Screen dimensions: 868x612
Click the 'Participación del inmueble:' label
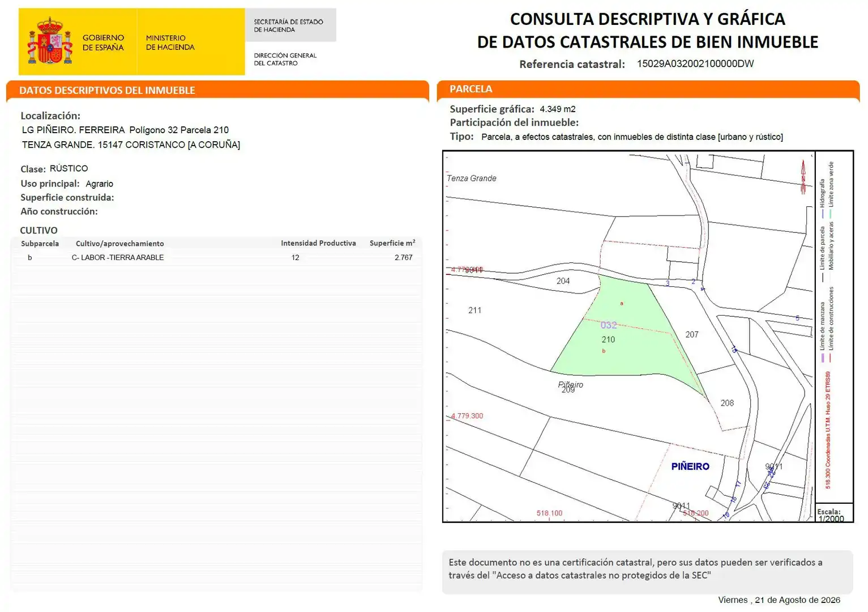pos(514,122)
